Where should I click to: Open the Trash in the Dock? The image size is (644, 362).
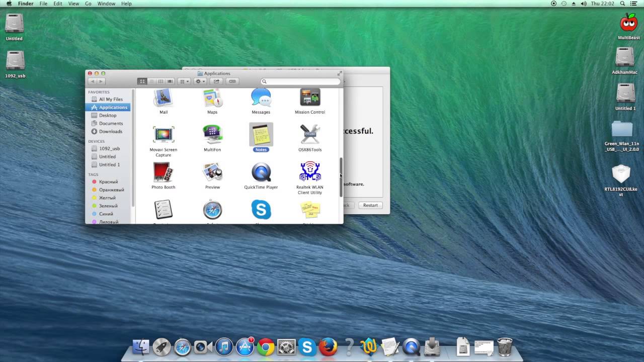[505, 347]
